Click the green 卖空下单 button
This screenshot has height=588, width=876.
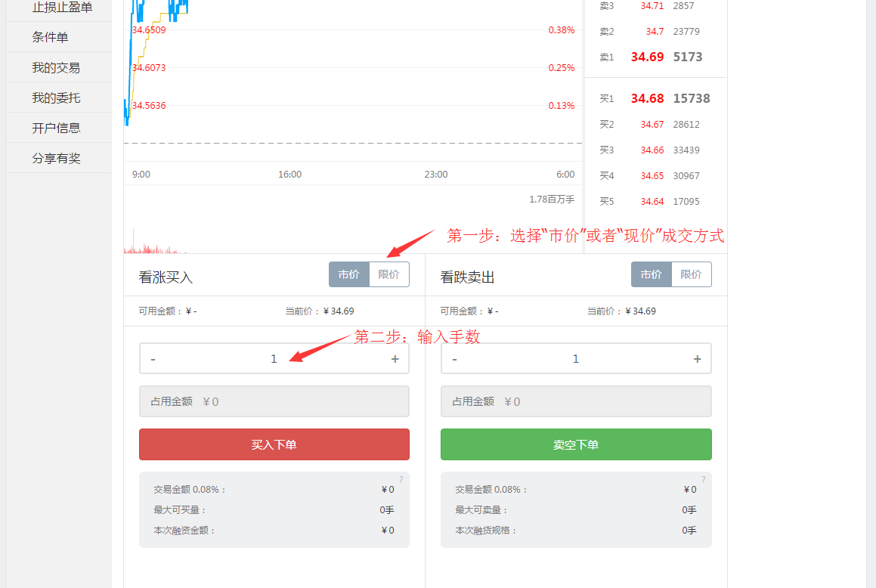point(575,444)
